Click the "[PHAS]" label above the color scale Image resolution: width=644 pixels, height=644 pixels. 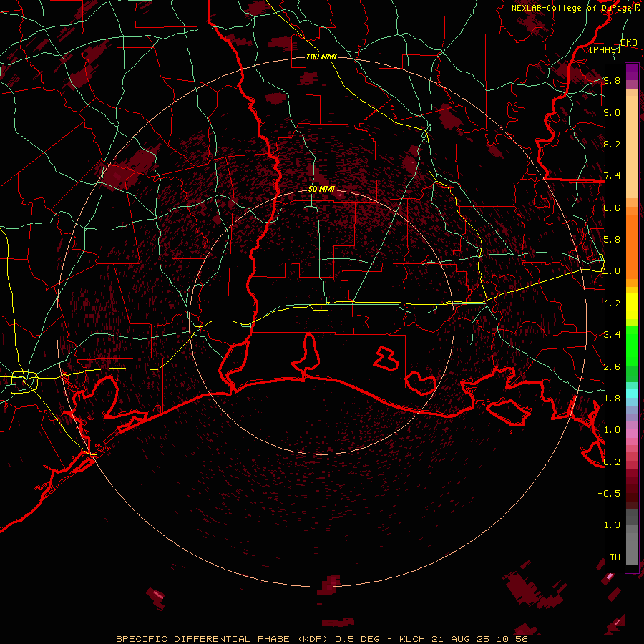tap(605, 49)
